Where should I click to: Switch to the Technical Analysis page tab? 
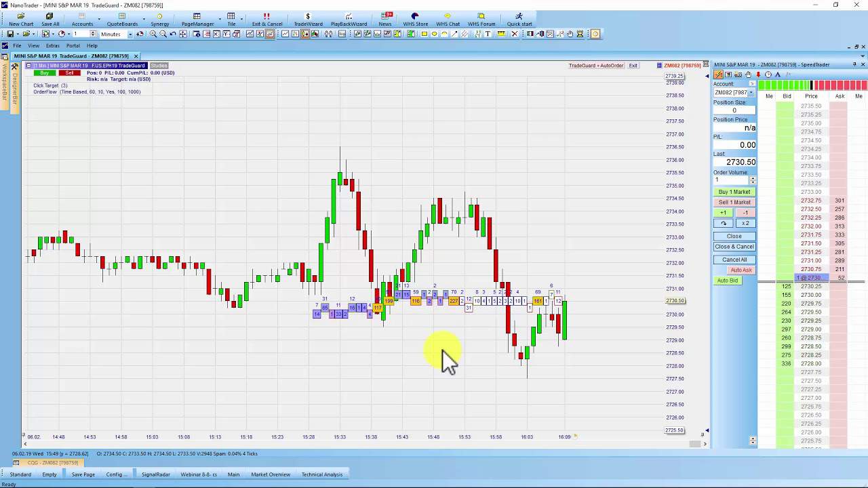[x=322, y=474]
